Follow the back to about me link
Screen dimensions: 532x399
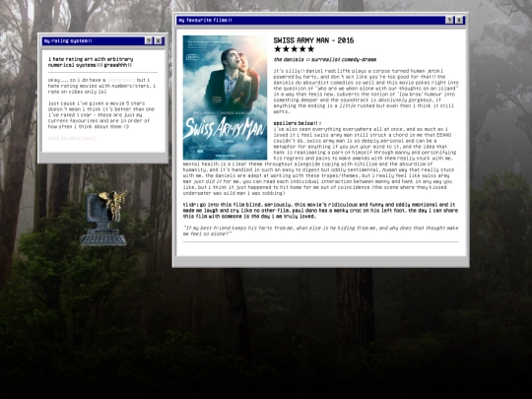(72, 138)
